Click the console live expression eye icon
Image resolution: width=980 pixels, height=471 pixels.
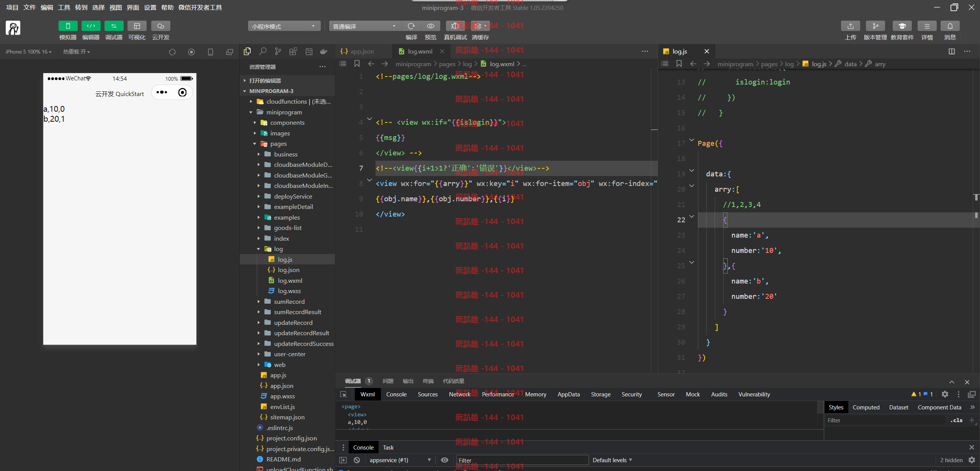tap(444, 460)
